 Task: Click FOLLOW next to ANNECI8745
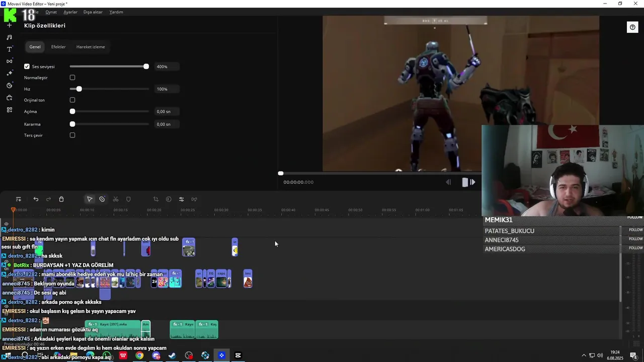point(635,239)
